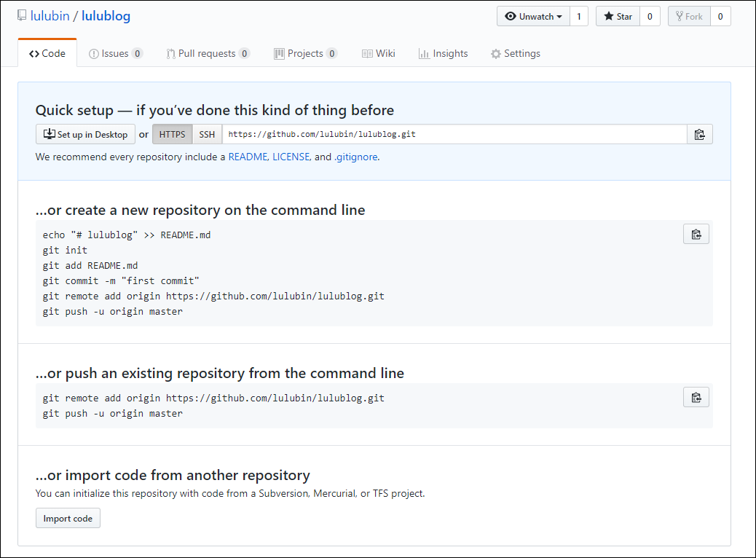
Task: Click Set up in Desktop button
Action: coord(85,135)
